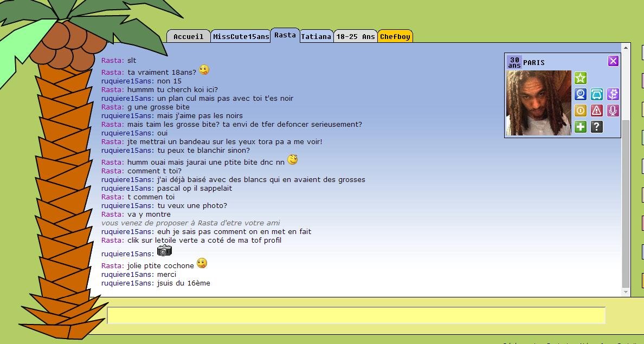Click the orange power circle icon
The height and width of the screenshot is (344, 644).
coord(581,111)
